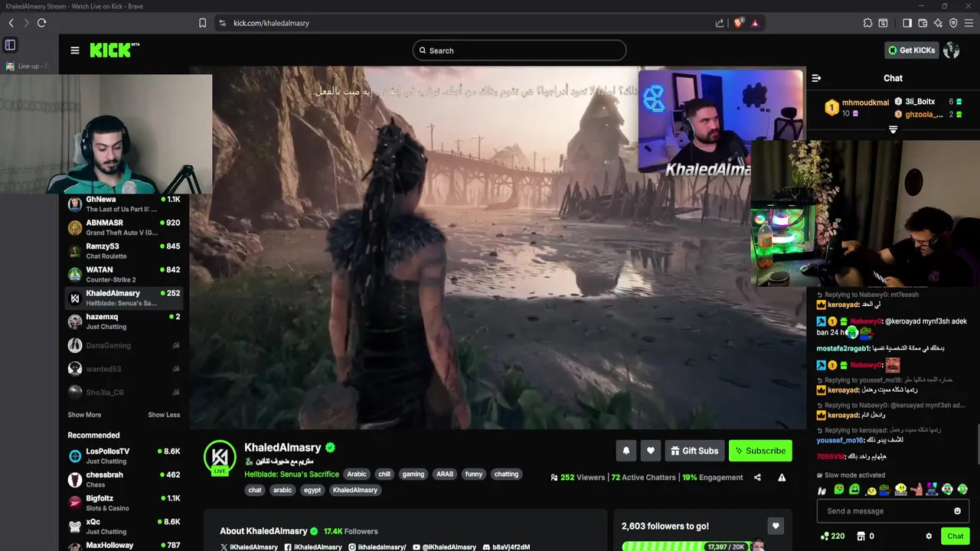Image resolution: width=980 pixels, height=551 pixels.
Task: Expand the gift leaderboard chevron
Action: pos(893,129)
